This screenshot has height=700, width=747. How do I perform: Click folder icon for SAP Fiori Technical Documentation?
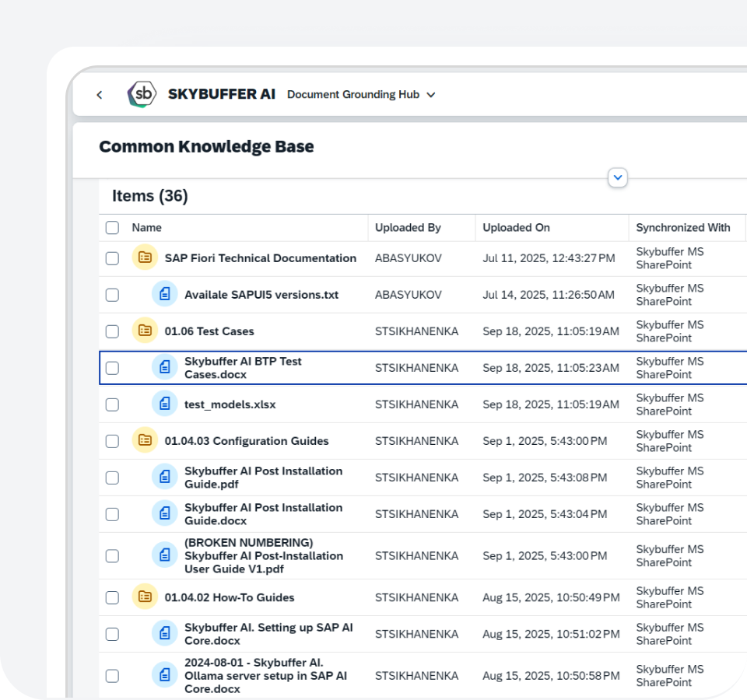(145, 258)
